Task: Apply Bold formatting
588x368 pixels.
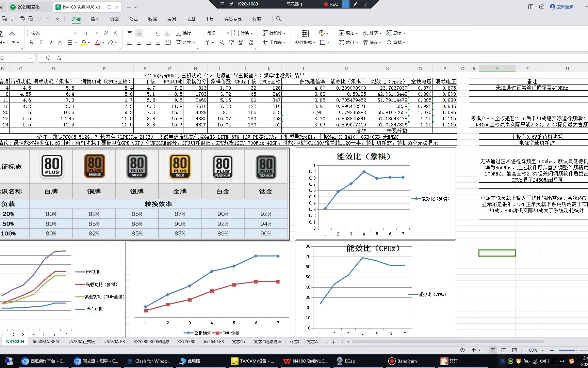Action: 31,43
